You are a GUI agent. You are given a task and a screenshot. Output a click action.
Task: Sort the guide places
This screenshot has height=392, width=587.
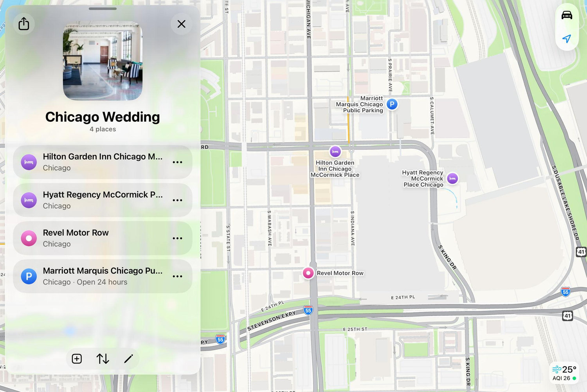tap(103, 359)
